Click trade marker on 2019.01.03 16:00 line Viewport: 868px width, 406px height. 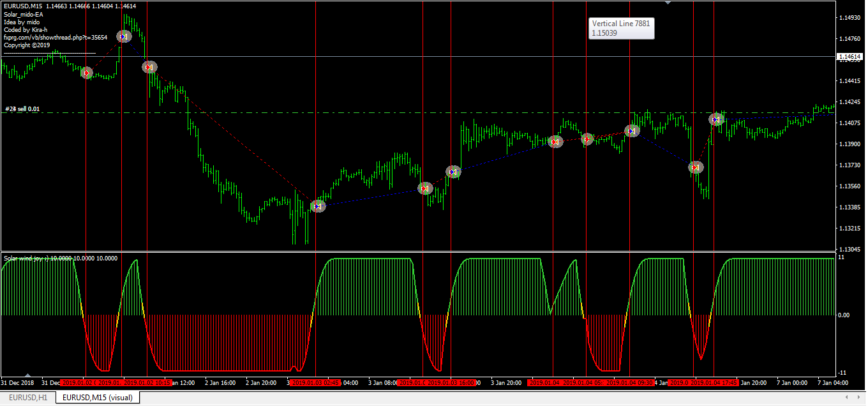click(453, 171)
